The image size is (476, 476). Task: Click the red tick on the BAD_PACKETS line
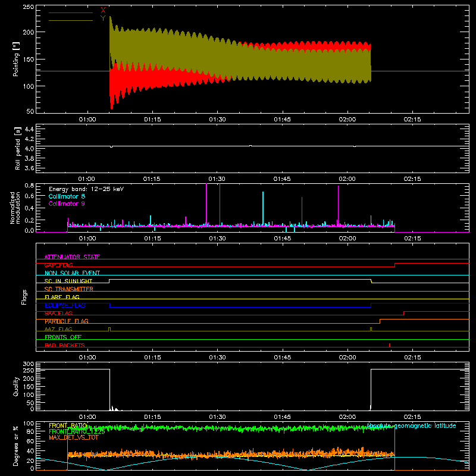pyautogui.click(x=390, y=345)
